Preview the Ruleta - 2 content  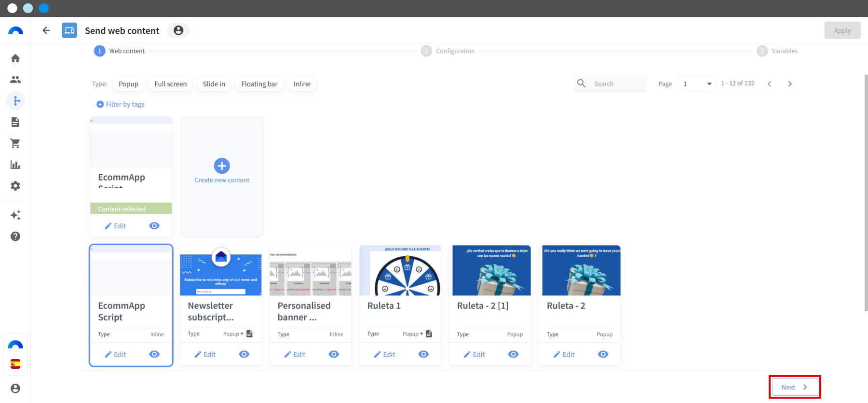coord(603,354)
